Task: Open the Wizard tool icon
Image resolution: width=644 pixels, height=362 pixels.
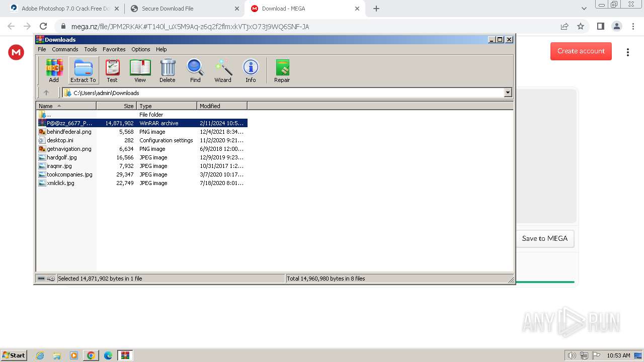Action: [223, 70]
